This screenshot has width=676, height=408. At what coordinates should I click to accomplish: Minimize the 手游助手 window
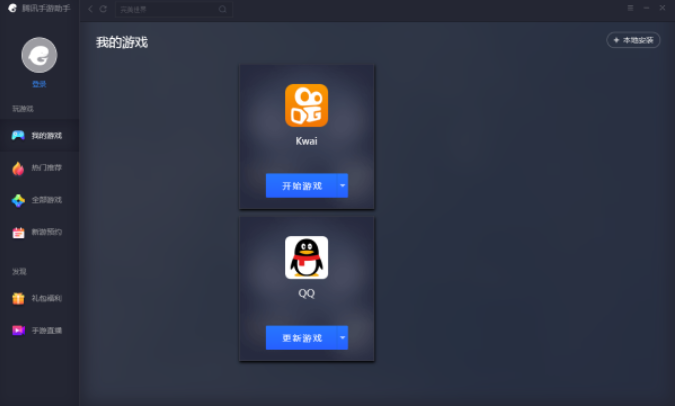(x=646, y=8)
